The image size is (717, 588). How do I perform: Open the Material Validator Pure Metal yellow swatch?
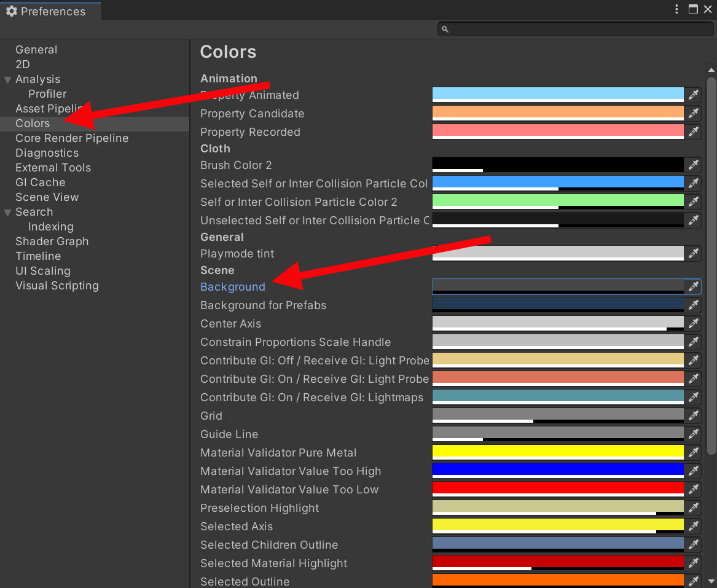[558, 452]
